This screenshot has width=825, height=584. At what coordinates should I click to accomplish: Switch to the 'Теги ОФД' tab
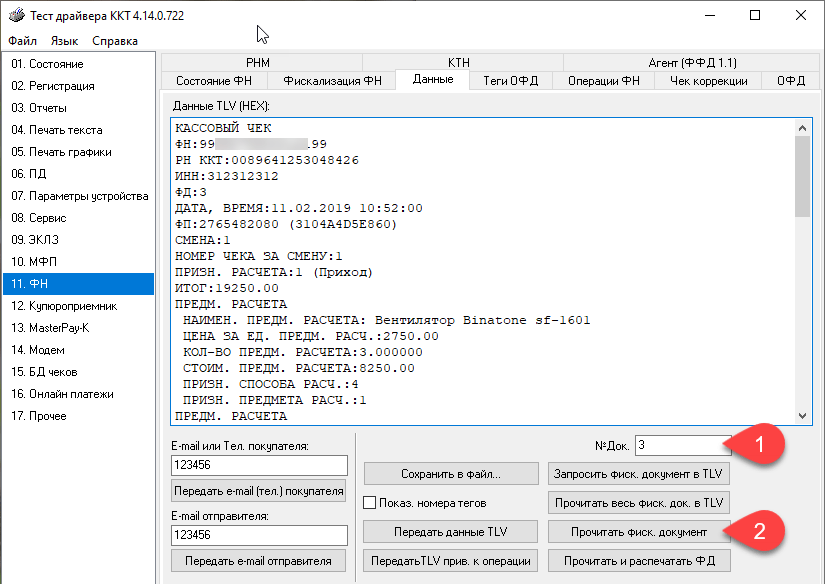tap(512, 81)
